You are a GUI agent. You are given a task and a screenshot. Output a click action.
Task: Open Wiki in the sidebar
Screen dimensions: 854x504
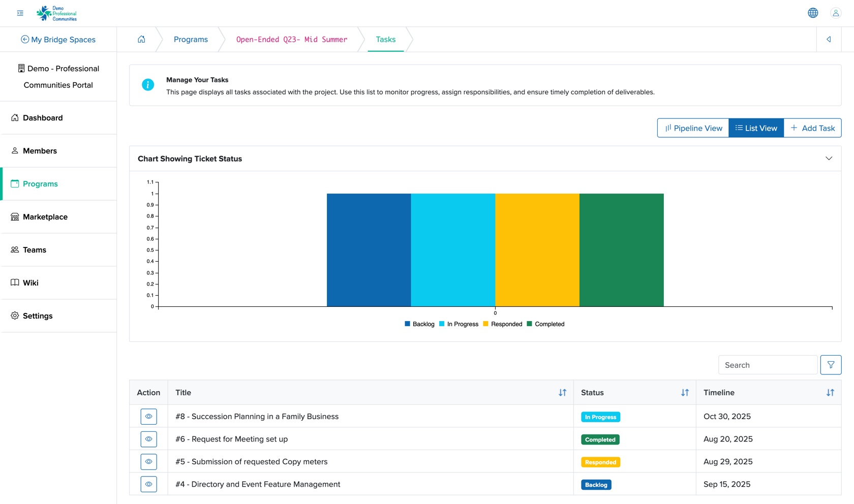[58, 283]
